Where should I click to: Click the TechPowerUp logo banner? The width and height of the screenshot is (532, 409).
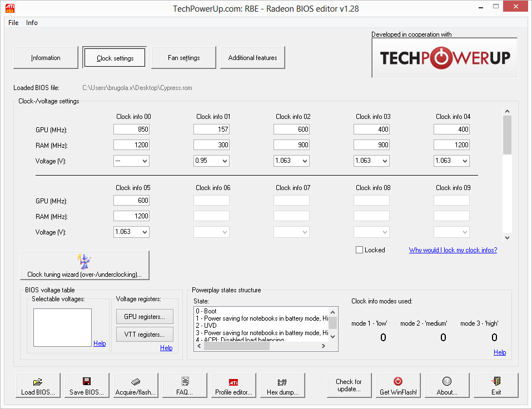pyautogui.click(x=445, y=58)
